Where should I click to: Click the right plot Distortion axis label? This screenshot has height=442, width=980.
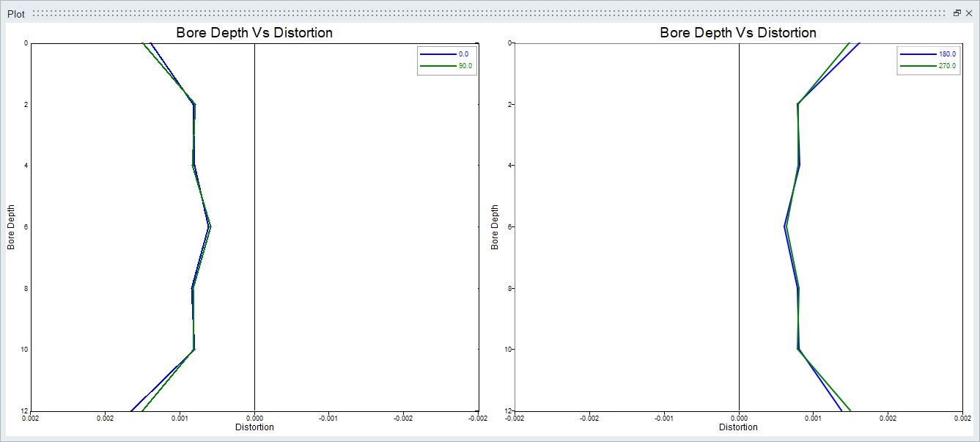point(738,427)
